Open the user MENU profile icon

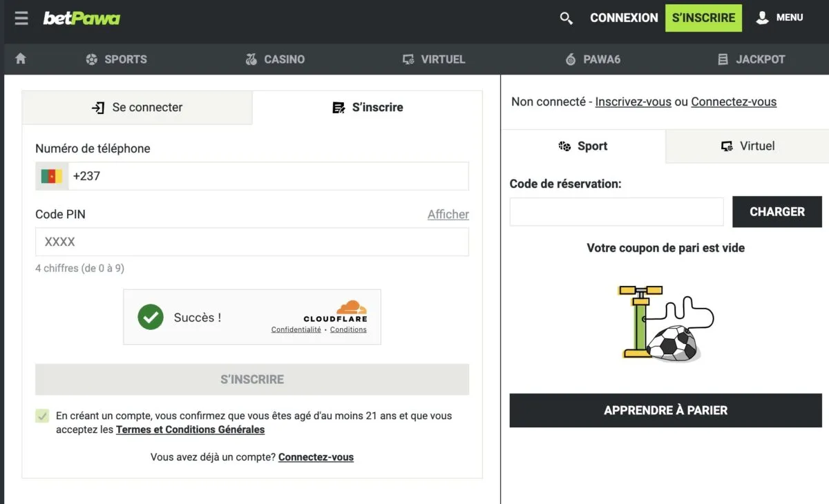click(x=763, y=18)
